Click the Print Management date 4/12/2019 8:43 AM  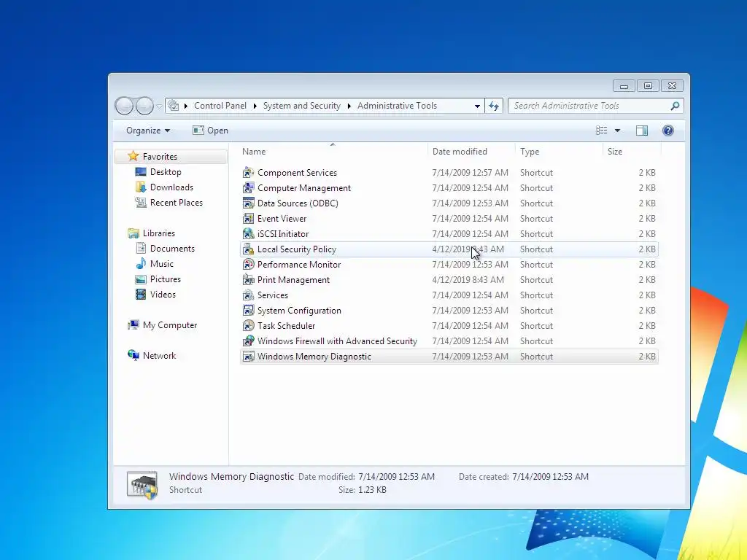[x=468, y=279]
